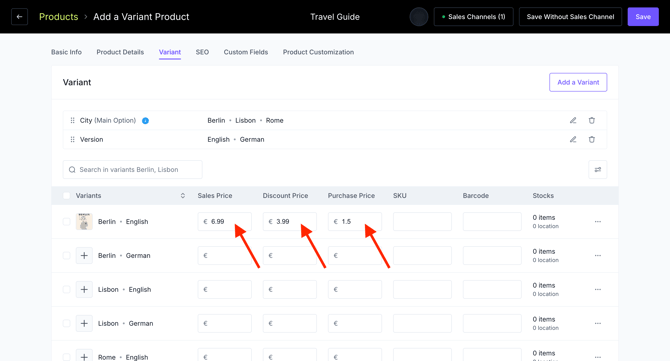
Task: Add image to Berlin German variant
Action: (84, 255)
